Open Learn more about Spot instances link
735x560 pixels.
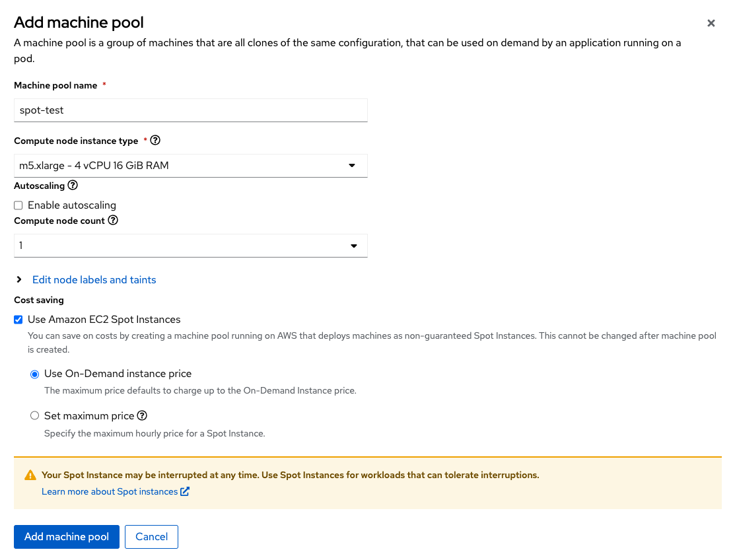110,491
